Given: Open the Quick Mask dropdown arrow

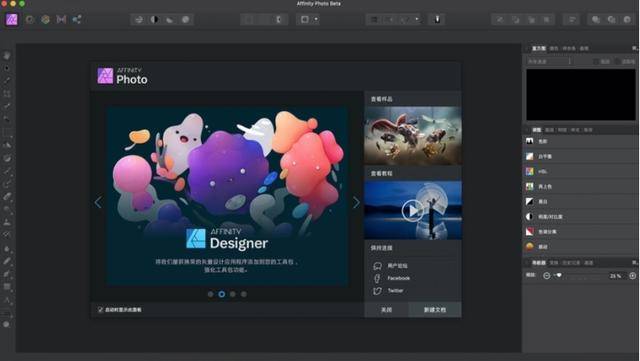Looking at the screenshot, I should coord(316,20).
